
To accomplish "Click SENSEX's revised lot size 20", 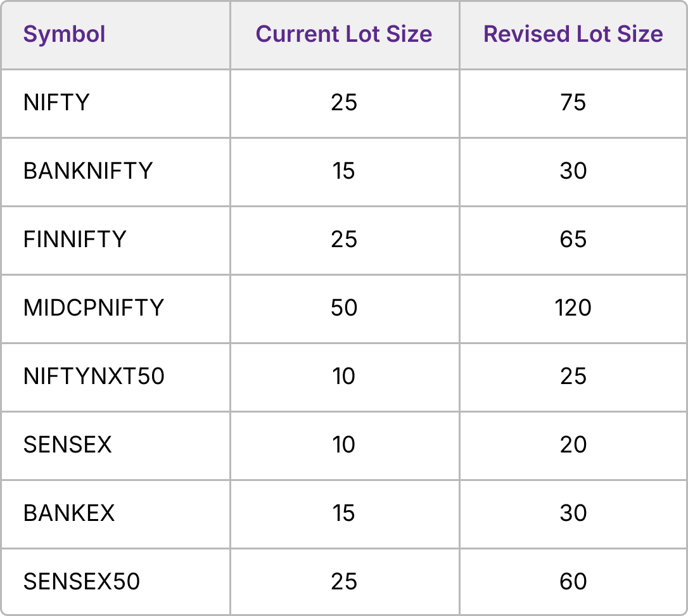I will click(573, 445).
